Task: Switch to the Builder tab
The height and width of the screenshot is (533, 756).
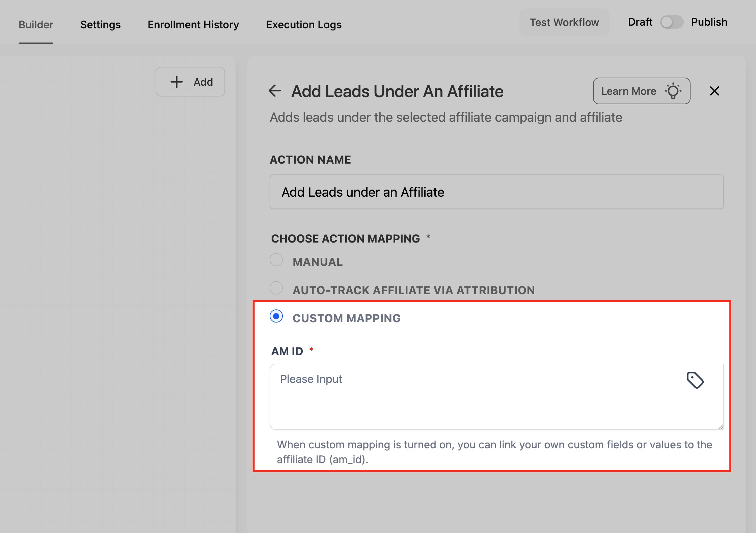Action: (x=36, y=25)
